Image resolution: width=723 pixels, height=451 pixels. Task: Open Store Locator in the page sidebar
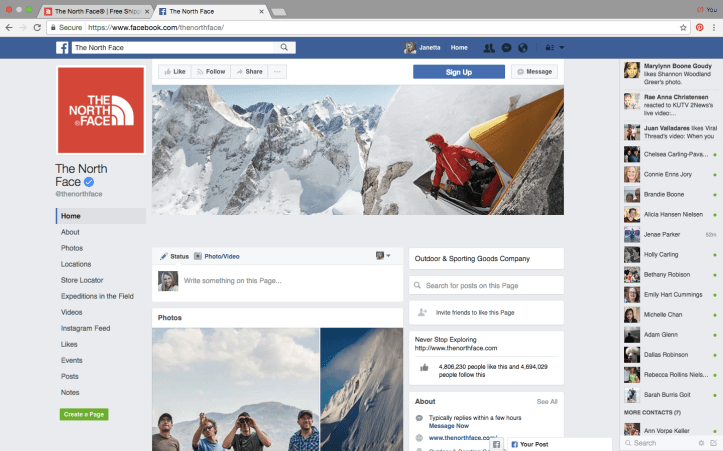coord(83,280)
